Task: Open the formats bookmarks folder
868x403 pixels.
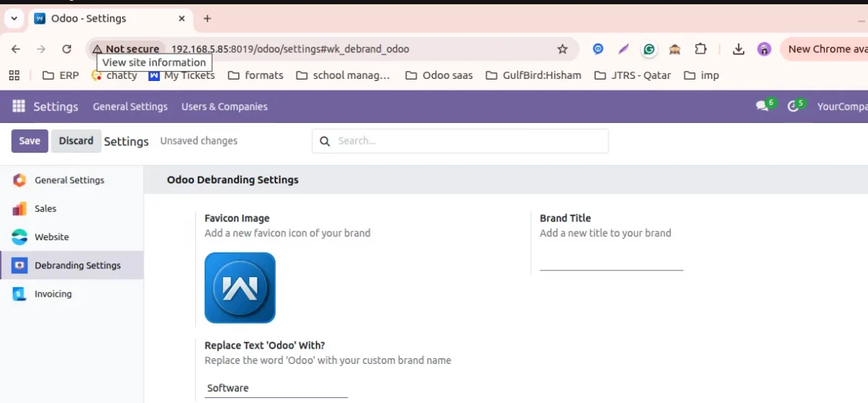Action: tap(255, 75)
